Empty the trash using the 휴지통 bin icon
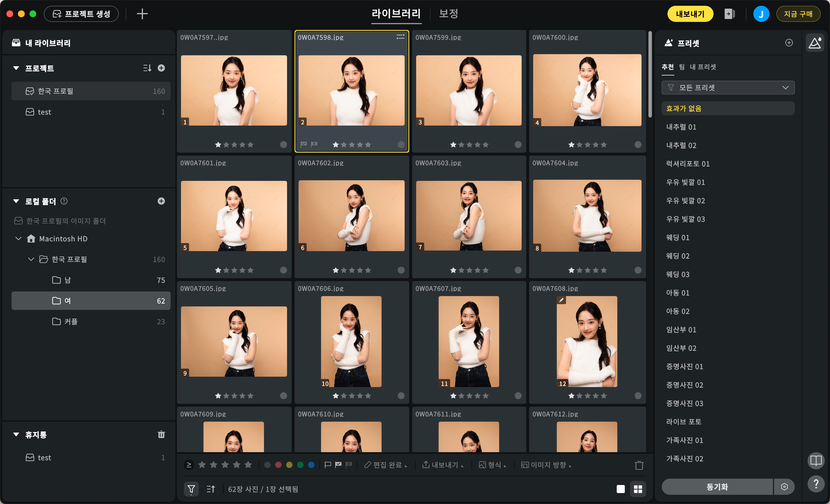Screen dimensions: 830x504 pyautogui.click(x=161, y=434)
